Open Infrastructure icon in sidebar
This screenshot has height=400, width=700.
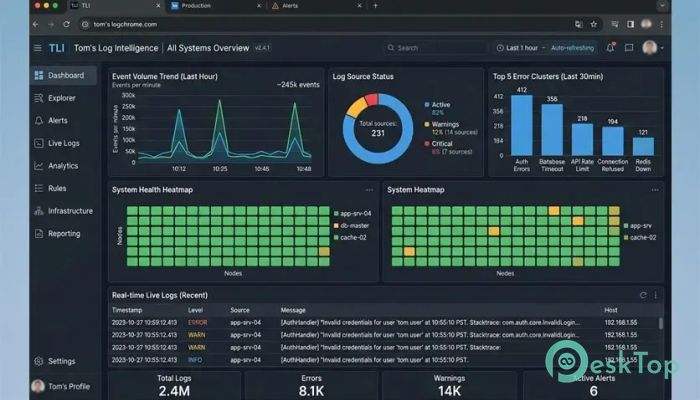(x=39, y=211)
